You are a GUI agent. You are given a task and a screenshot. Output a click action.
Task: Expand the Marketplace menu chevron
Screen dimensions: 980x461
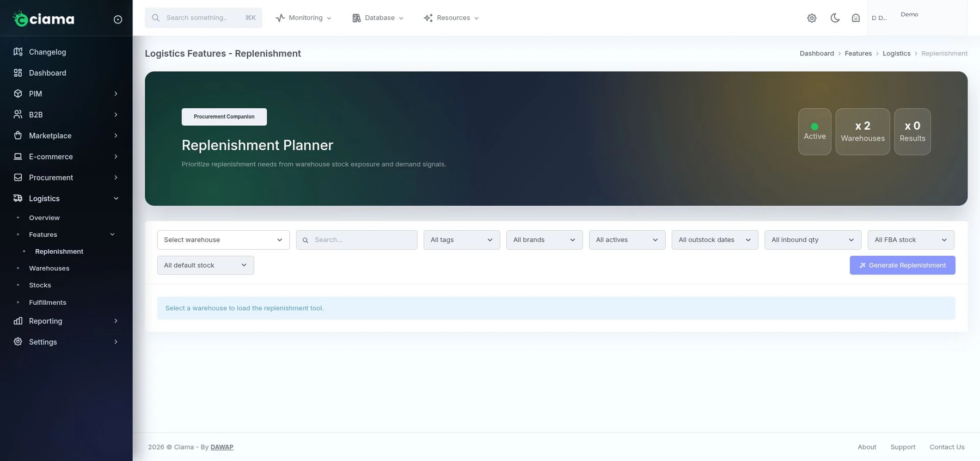tap(116, 136)
